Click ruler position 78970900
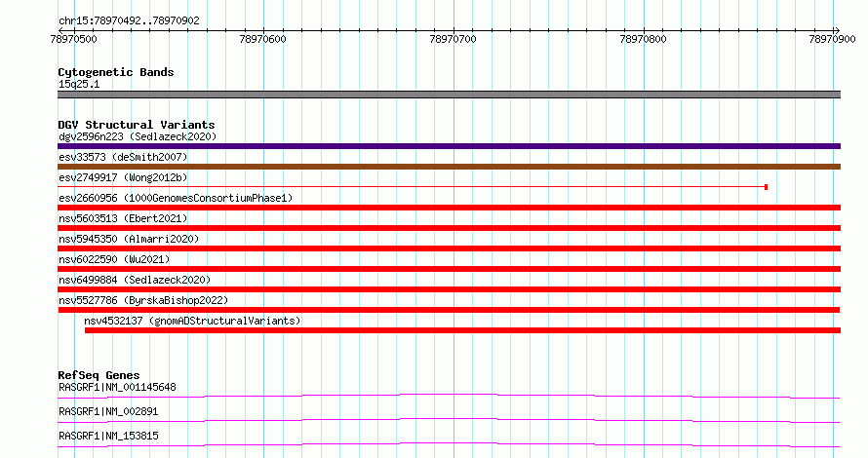 coord(832,39)
